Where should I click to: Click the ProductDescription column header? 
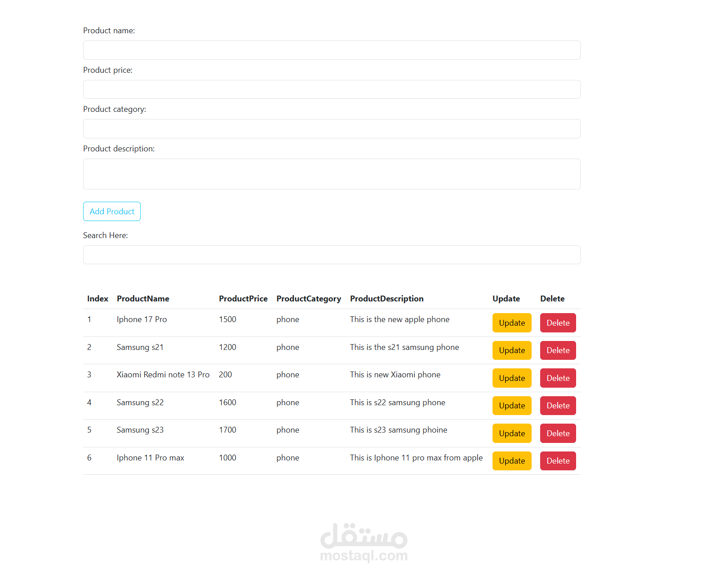(386, 299)
